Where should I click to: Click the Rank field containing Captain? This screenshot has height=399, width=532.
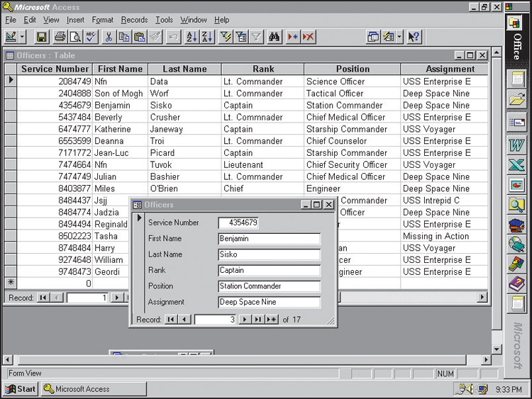pos(269,270)
